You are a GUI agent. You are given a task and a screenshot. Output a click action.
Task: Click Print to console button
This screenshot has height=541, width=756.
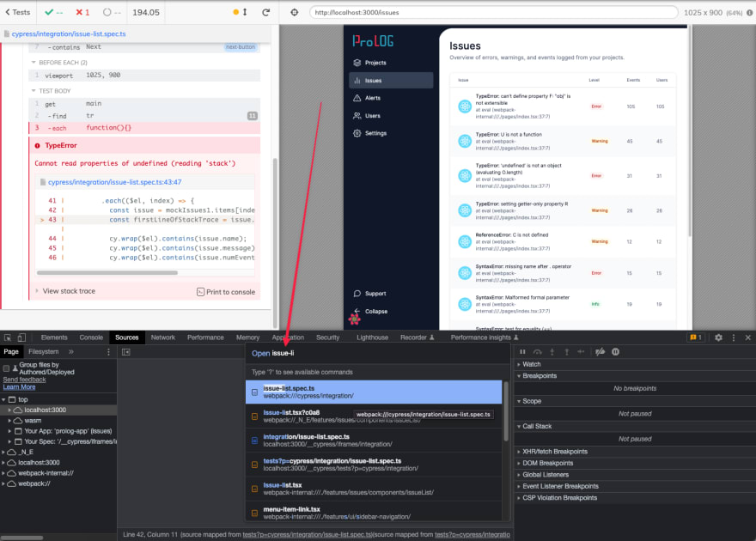tap(226, 292)
